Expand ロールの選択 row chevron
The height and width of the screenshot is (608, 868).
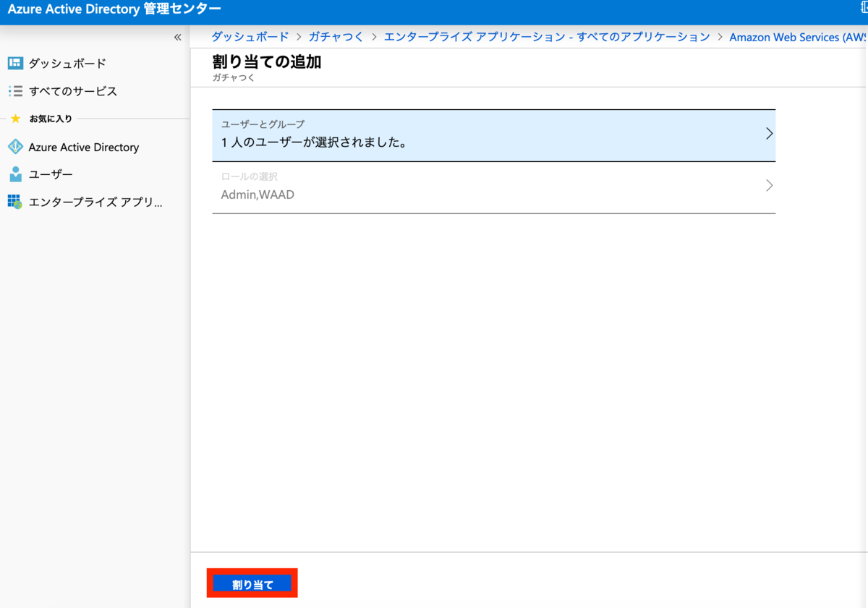coord(769,186)
